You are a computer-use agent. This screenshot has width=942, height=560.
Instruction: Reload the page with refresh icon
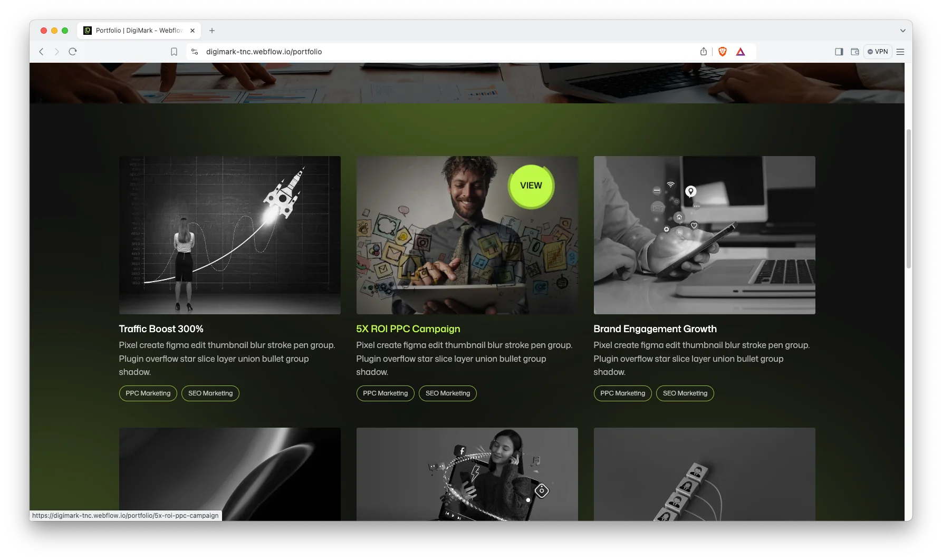tap(73, 52)
